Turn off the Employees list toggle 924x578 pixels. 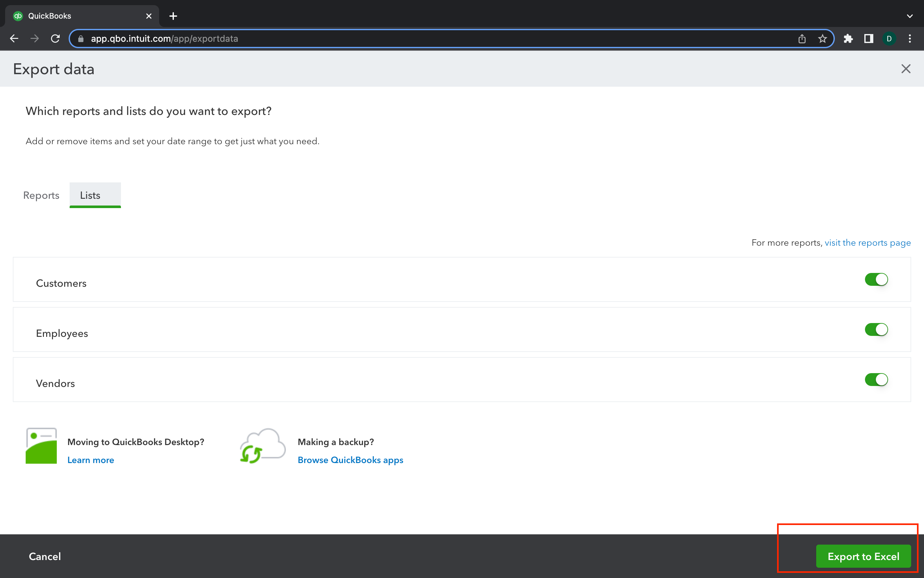tap(876, 329)
